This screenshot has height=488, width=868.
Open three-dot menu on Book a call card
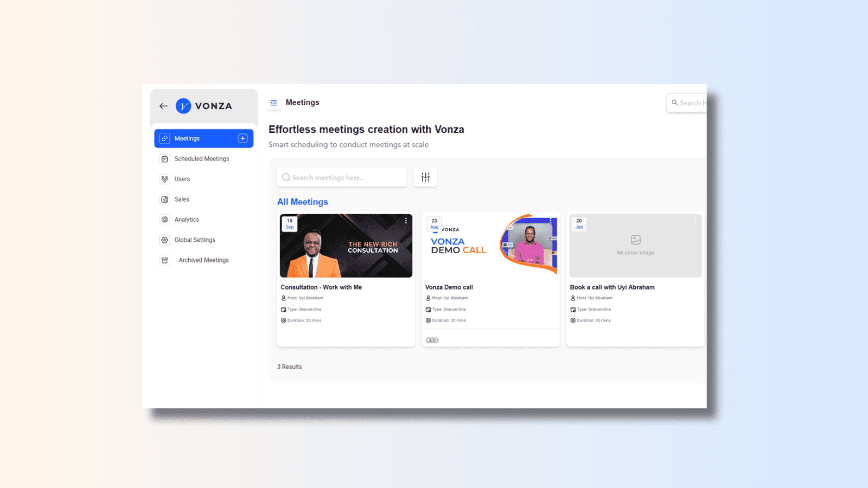click(695, 221)
